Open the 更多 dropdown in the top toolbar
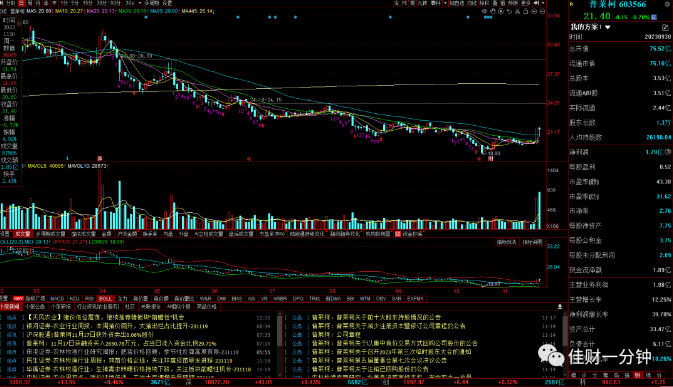This screenshot has width=673, height=387. [x=527, y=3]
